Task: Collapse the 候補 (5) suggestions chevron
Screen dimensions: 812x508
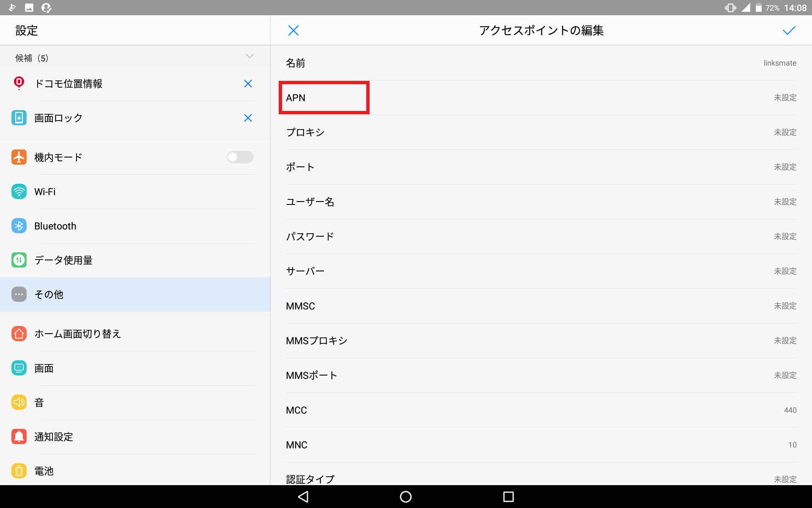Action: 250,56
